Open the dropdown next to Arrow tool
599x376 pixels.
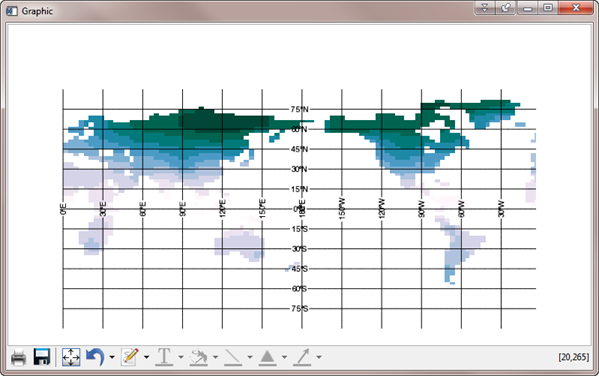pyautogui.click(x=319, y=357)
